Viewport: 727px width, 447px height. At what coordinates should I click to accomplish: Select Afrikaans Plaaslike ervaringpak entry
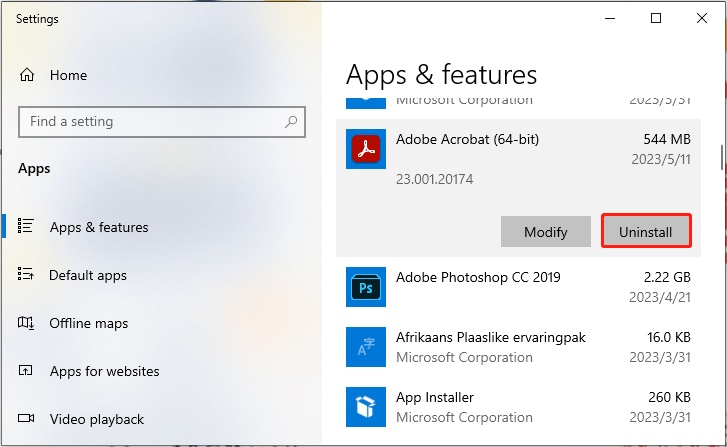tap(518, 347)
